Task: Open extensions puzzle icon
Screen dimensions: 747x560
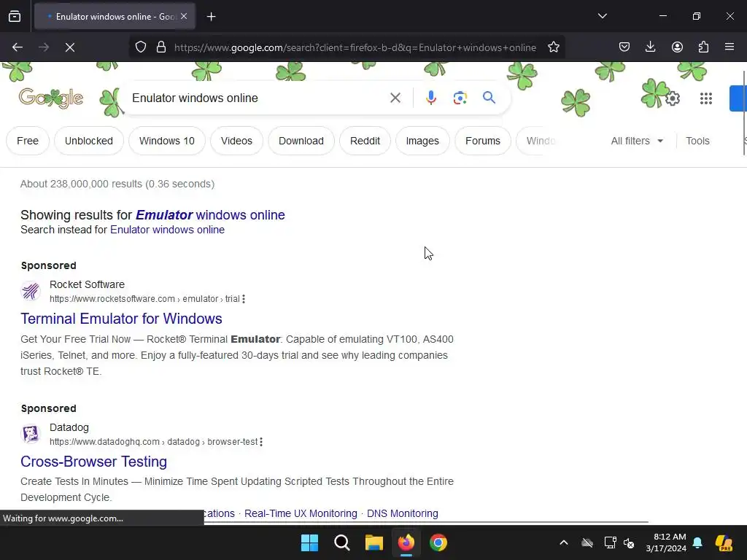Action: point(703,47)
